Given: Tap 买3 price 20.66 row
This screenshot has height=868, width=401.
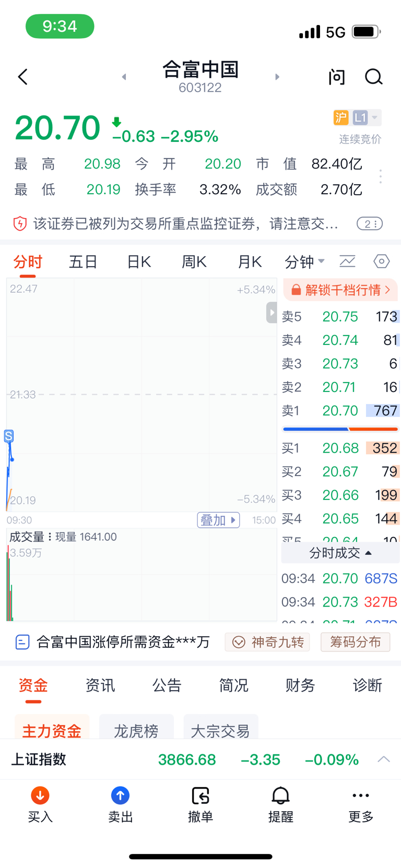Looking at the screenshot, I should [x=340, y=495].
